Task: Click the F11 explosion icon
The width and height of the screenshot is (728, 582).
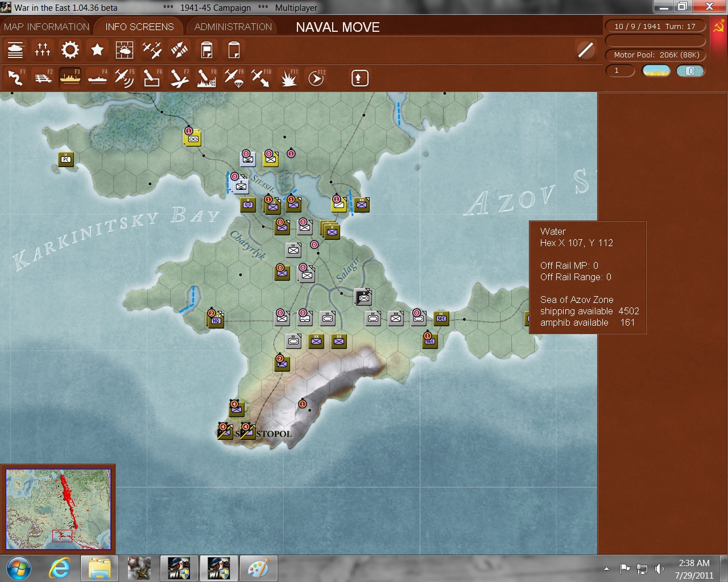Action: point(288,78)
